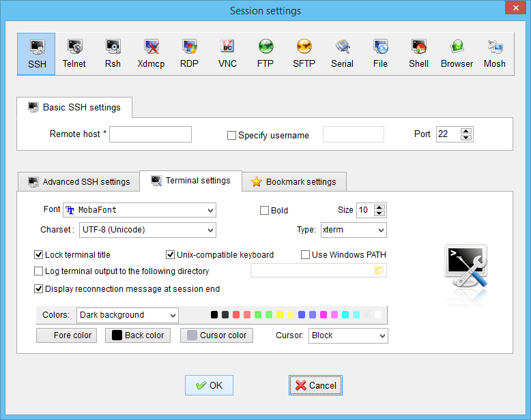The image size is (531, 420).
Task: Enable the Specify username checkbox
Action: [231, 135]
